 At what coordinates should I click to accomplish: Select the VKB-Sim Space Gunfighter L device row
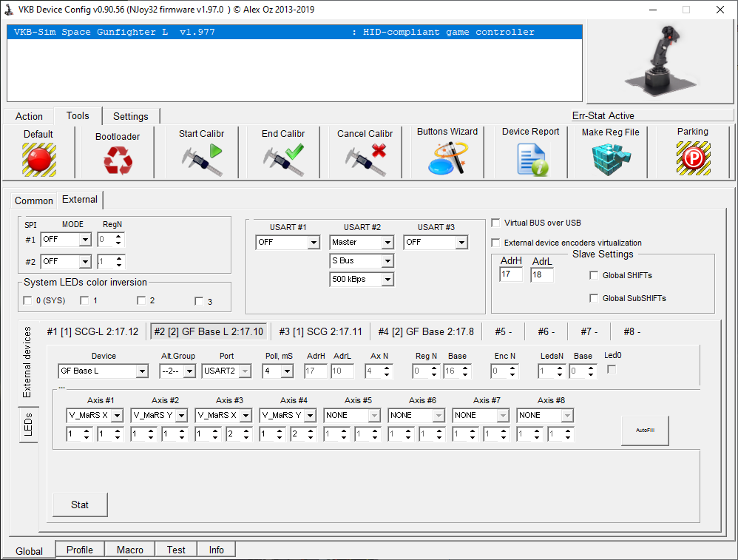coord(294,32)
